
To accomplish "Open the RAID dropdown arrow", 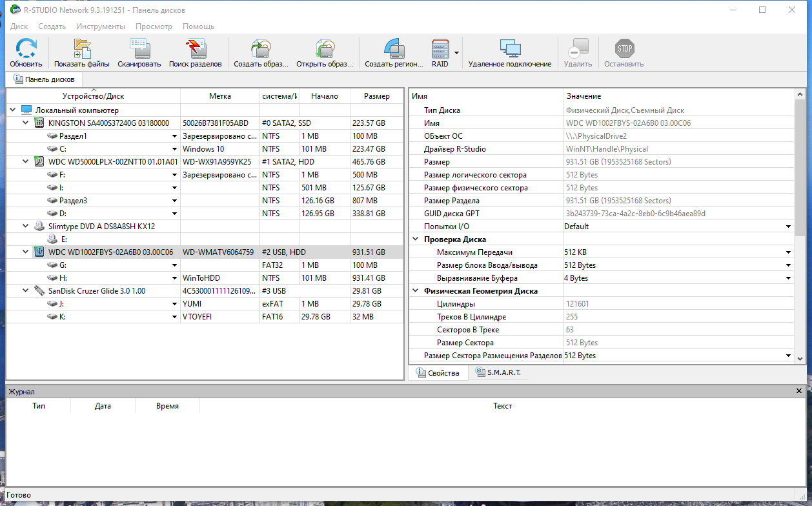I will pyautogui.click(x=456, y=53).
